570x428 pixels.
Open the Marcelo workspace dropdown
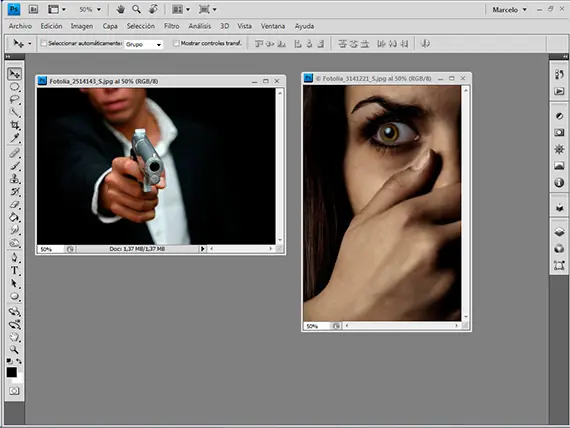[x=509, y=10]
